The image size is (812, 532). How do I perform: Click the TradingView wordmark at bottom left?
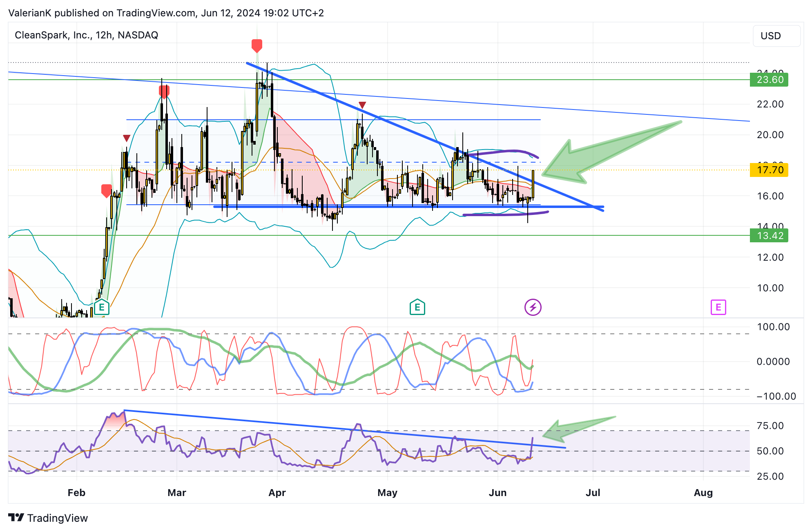58,518
